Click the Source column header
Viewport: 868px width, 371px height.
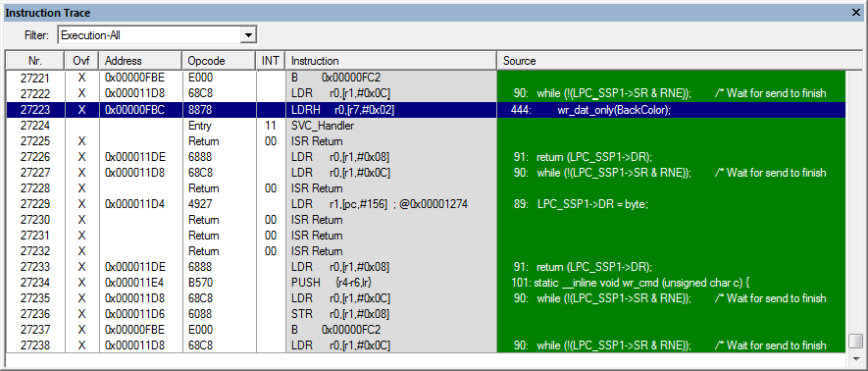click(x=680, y=61)
